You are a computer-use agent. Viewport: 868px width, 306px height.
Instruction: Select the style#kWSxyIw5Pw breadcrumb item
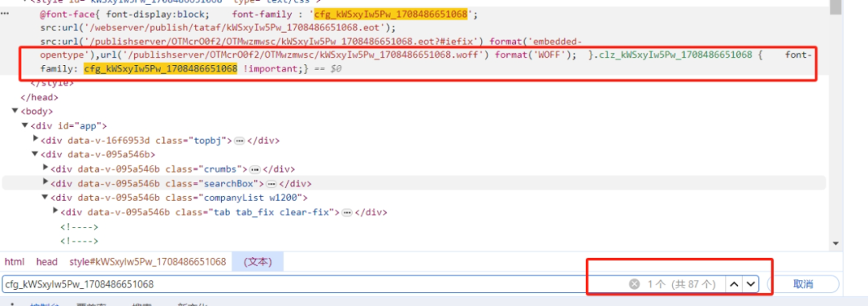tap(147, 262)
